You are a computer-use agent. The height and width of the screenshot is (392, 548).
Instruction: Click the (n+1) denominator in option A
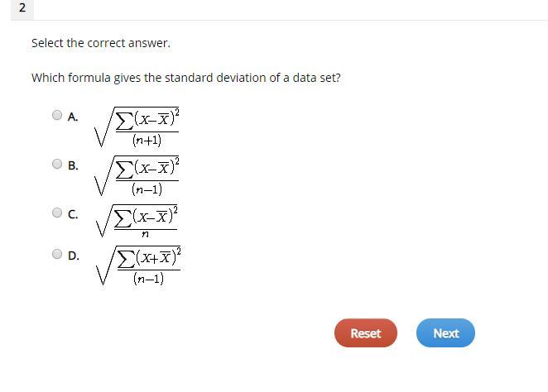147,140
